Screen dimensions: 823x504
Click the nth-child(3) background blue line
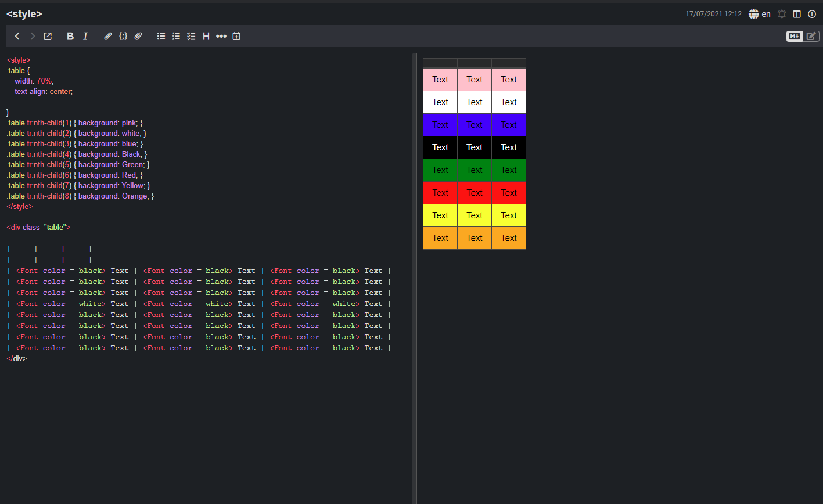(x=75, y=143)
